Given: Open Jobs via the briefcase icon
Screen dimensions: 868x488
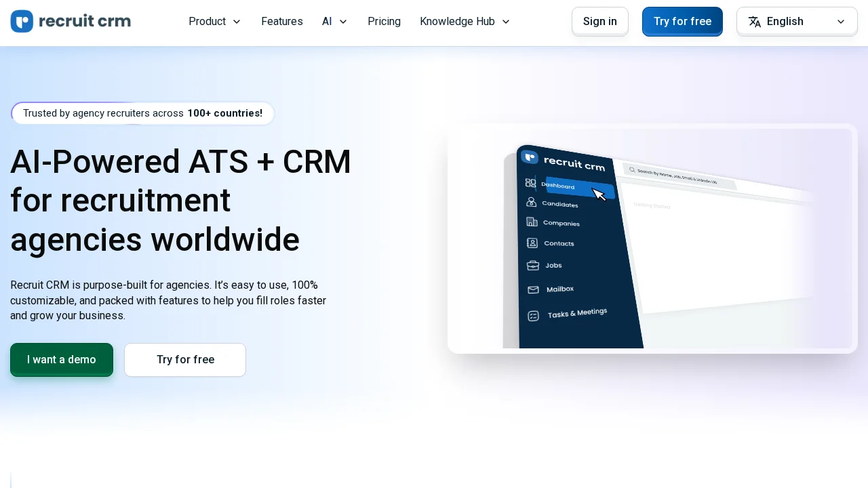Looking at the screenshot, I should (532, 266).
